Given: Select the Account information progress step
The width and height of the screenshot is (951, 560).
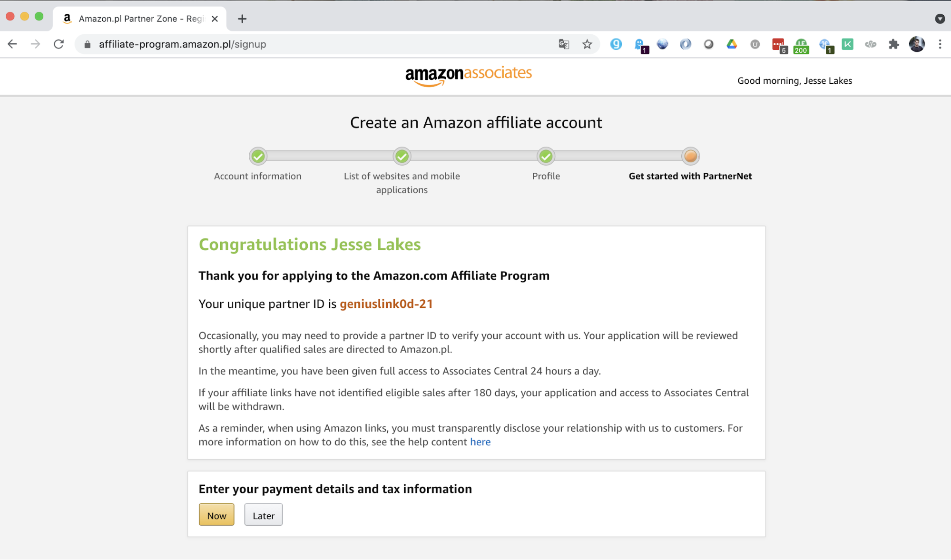Looking at the screenshot, I should tap(257, 156).
